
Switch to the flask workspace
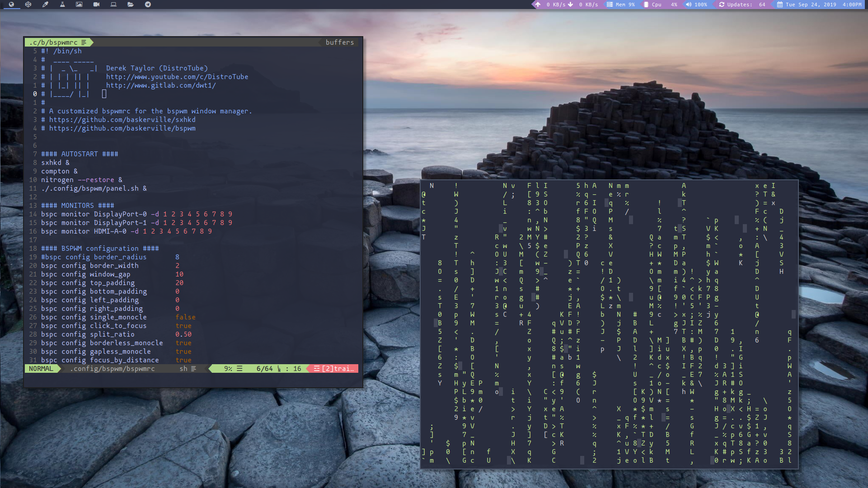[x=62, y=5]
